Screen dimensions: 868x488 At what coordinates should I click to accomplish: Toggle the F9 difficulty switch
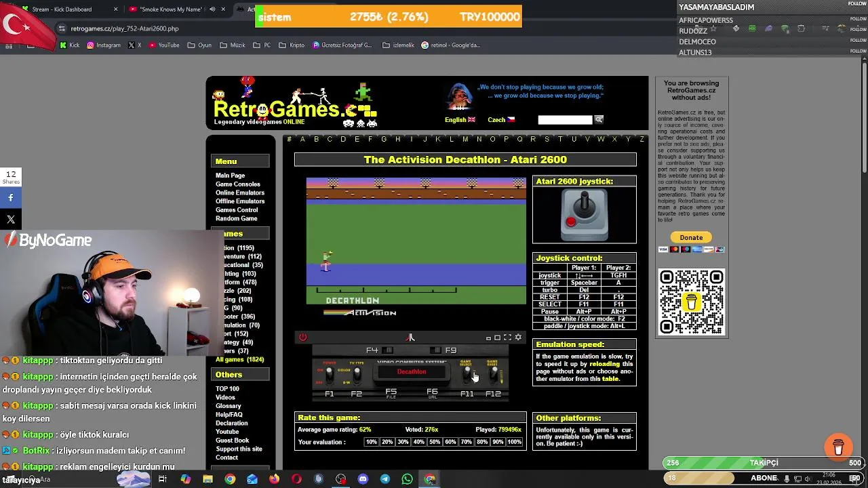[x=435, y=350]
